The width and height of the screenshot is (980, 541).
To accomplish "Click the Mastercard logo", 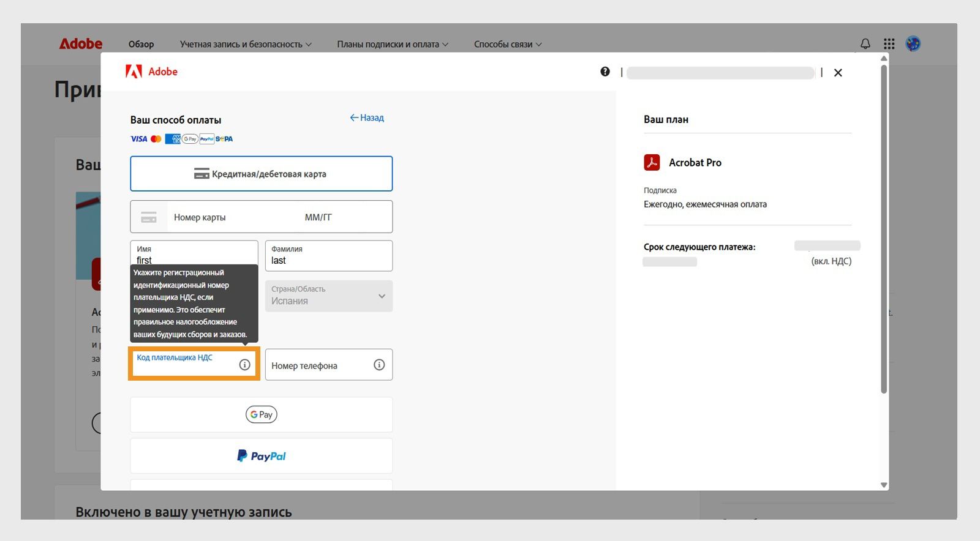I will click(156, 139).
